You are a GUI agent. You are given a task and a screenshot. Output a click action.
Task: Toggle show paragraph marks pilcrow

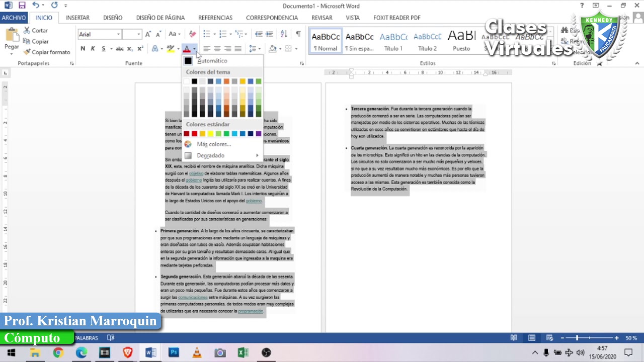298,34
